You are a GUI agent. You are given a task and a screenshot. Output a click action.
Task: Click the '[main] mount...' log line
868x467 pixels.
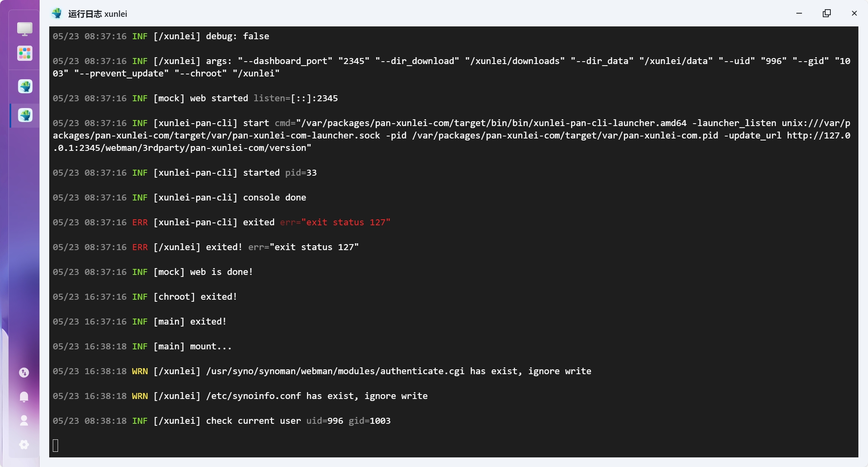coord(142,346)
